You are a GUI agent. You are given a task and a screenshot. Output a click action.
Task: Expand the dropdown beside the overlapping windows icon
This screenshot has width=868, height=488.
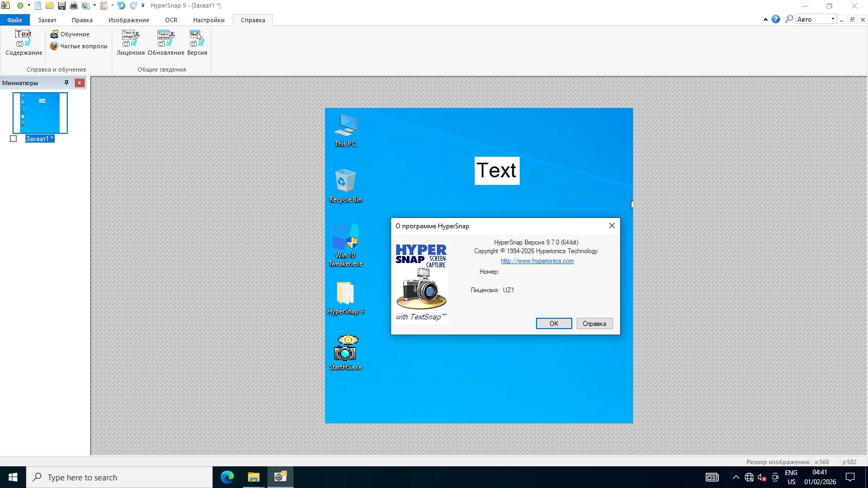click(94, 5)
